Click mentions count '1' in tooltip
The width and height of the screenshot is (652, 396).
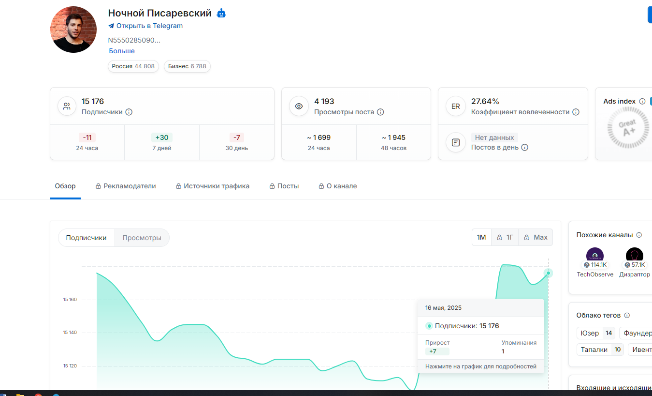pyautogui.click(x=503, y=351)
